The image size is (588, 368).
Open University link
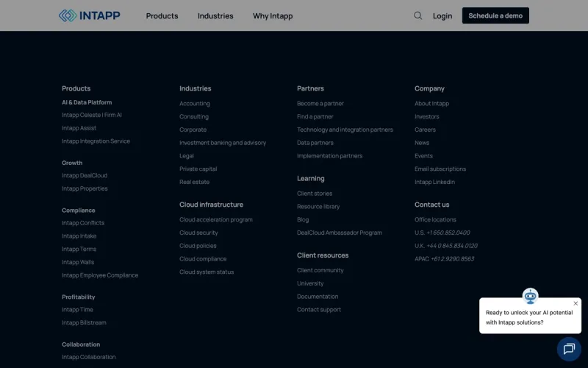point(310,283)
